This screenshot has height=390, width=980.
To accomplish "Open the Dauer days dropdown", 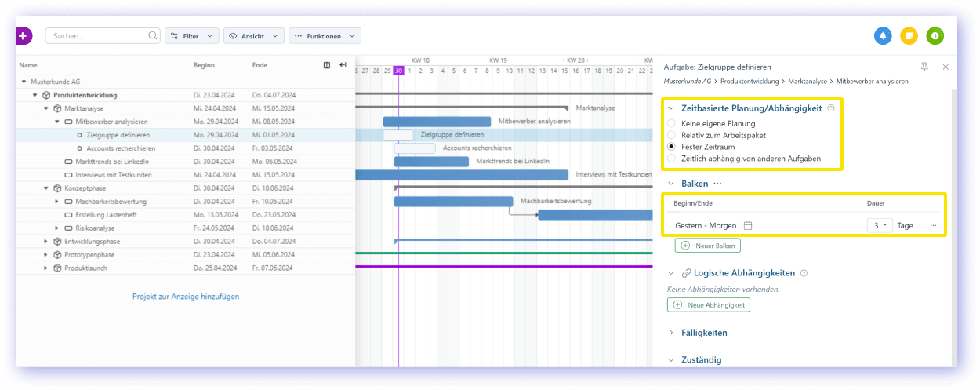I will (880, 226).
